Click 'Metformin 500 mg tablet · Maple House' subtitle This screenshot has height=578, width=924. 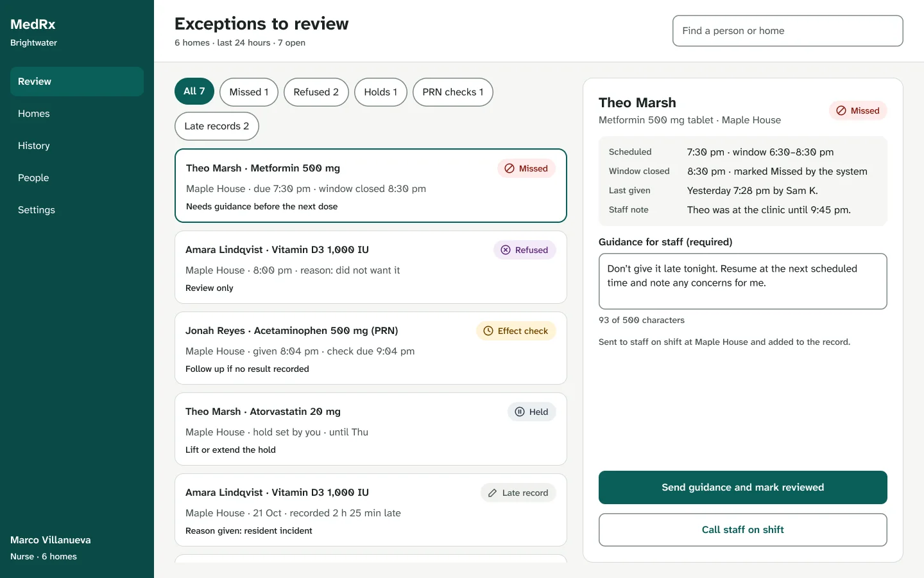pyautogui.click(x=690, y=120)
